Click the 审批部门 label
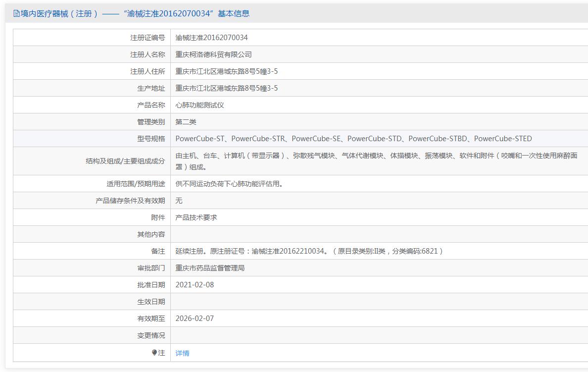This screenshot has height=372, width=588. pyautogui.click(x=151, y=268)
